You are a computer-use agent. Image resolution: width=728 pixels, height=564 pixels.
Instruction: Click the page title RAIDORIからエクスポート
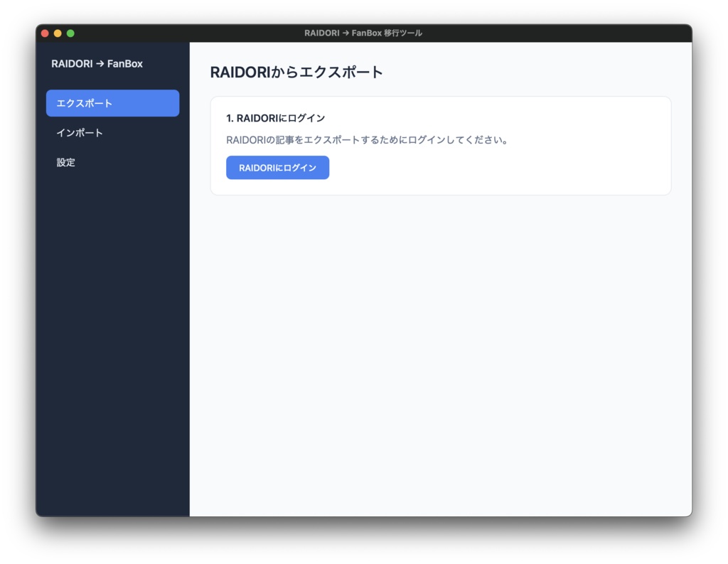pos(296,72)
